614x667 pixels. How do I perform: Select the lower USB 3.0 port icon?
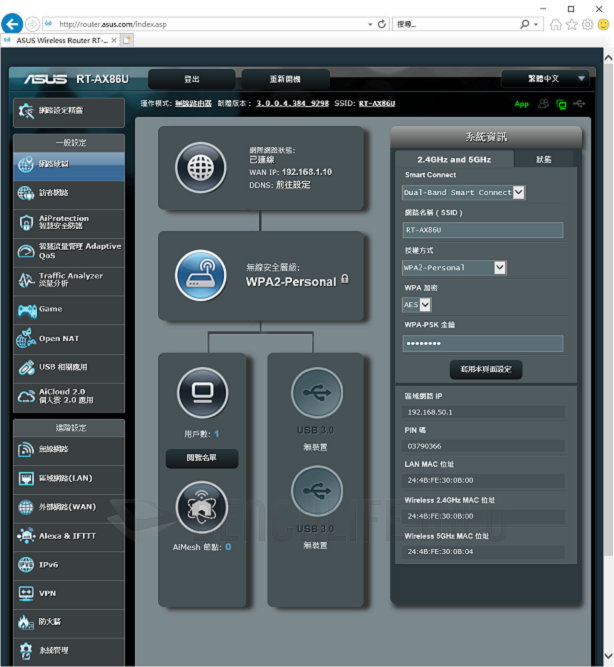pos(317,491)
